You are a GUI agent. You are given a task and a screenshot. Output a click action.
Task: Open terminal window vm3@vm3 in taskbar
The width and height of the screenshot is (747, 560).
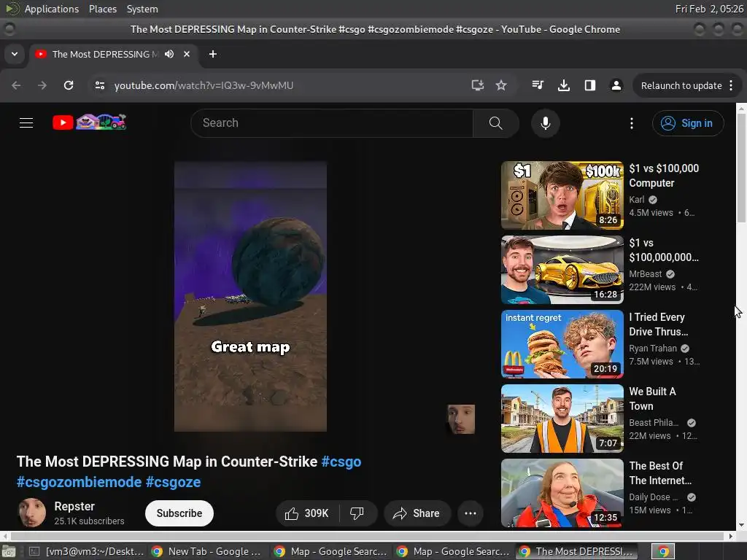pyautogui.click(x=86, y=551)
